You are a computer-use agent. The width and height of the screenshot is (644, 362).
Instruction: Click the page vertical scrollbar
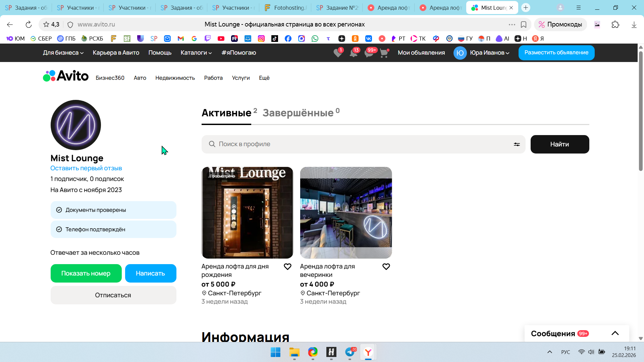point(641,111)
